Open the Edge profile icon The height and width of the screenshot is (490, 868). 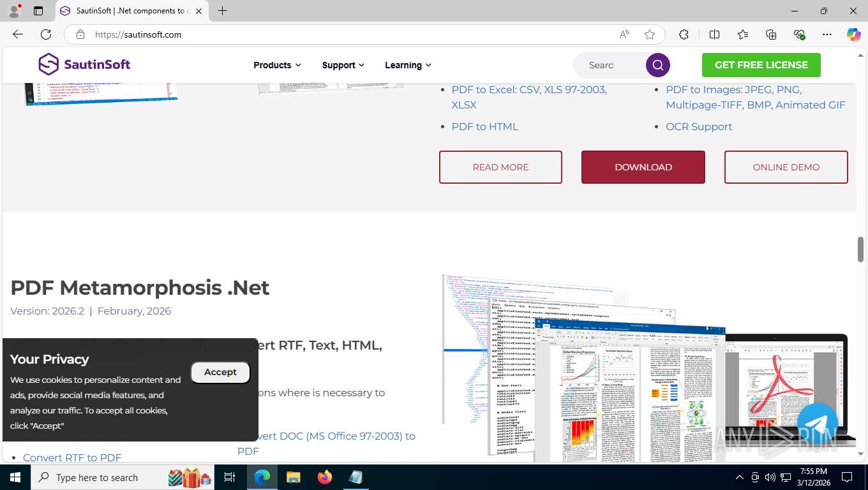[x=14, y=11]
